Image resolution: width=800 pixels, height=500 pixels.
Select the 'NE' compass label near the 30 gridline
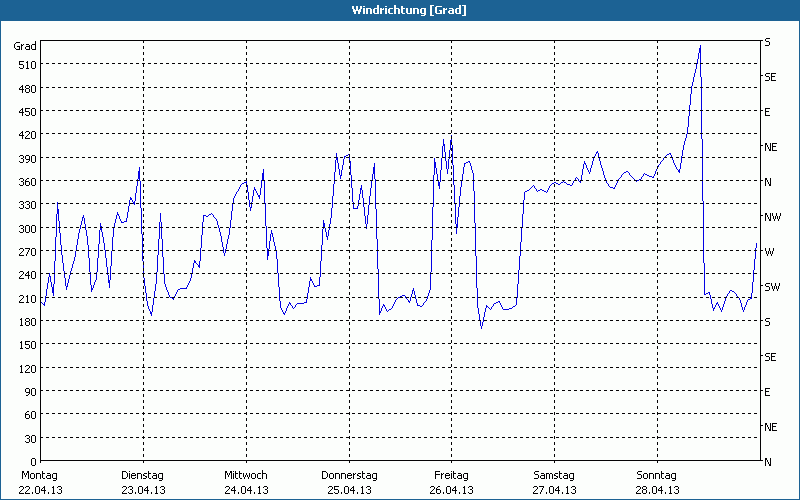pos(771,427)
